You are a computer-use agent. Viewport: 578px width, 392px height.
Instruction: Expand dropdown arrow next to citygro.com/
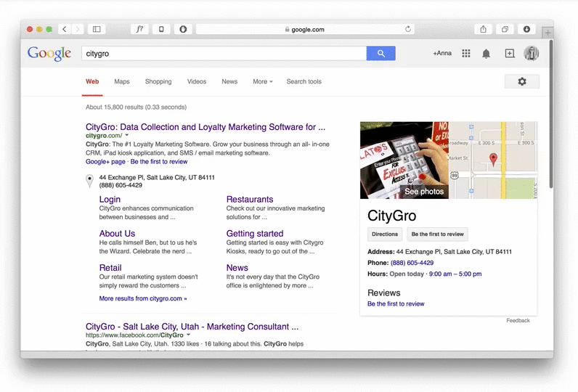(127, 135)
